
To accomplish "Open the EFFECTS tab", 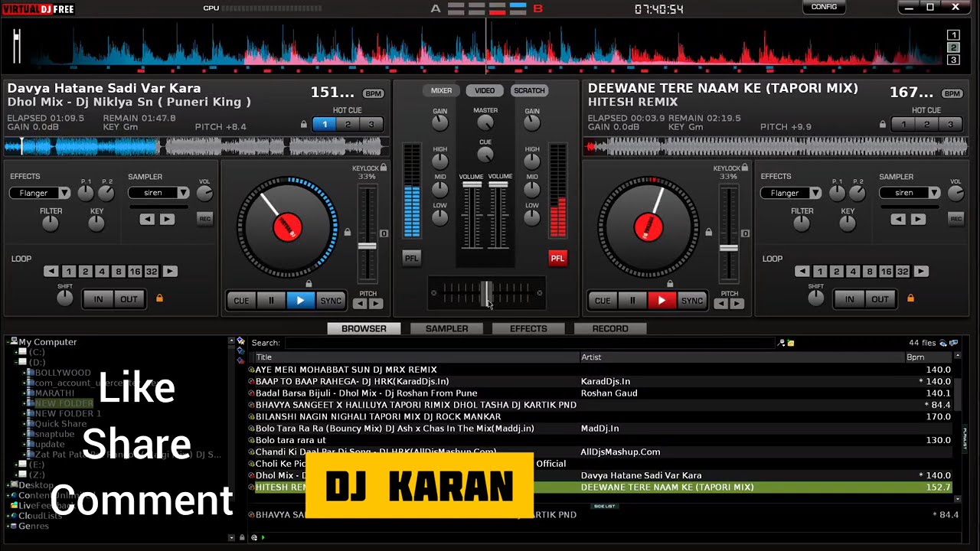I will pos(528,328).
